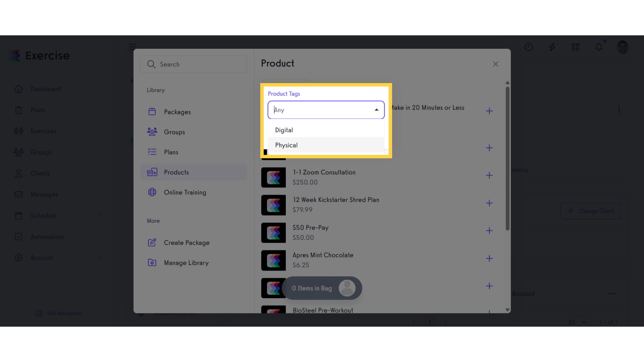This screenshot has height=362, width=644.
Task: Close the Product dialog
Action: point(495,64)
